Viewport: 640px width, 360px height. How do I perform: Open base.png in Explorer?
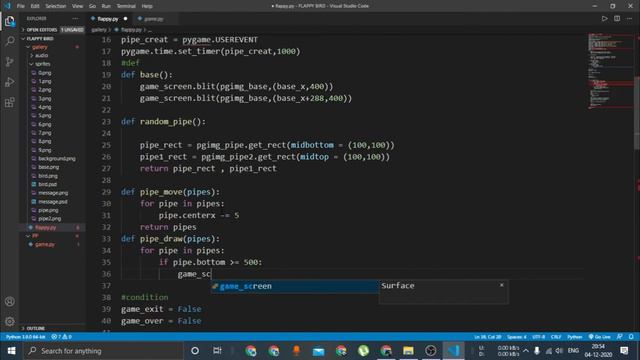pos(48,167)
